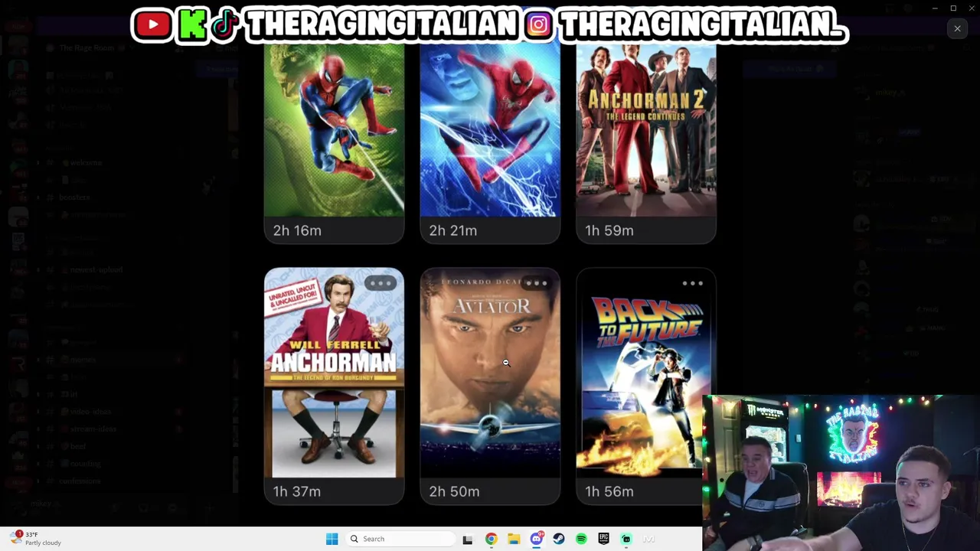
Task: Open the Streamlabs icon in the taskbar
Action: 626,539
